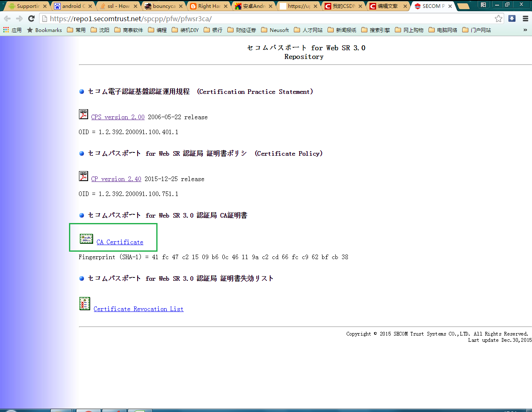Bookmark this page with the star icon

click(x=498, y=19)
